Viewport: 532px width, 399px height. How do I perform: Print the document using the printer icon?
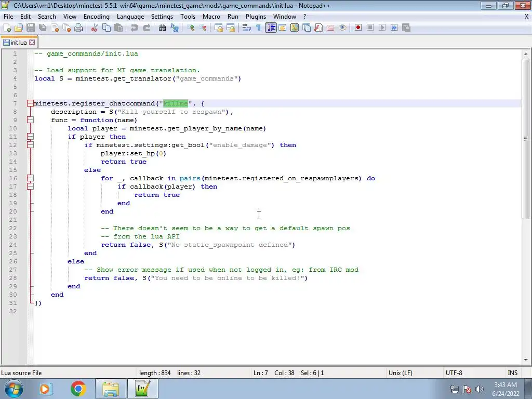coord(78,28)
